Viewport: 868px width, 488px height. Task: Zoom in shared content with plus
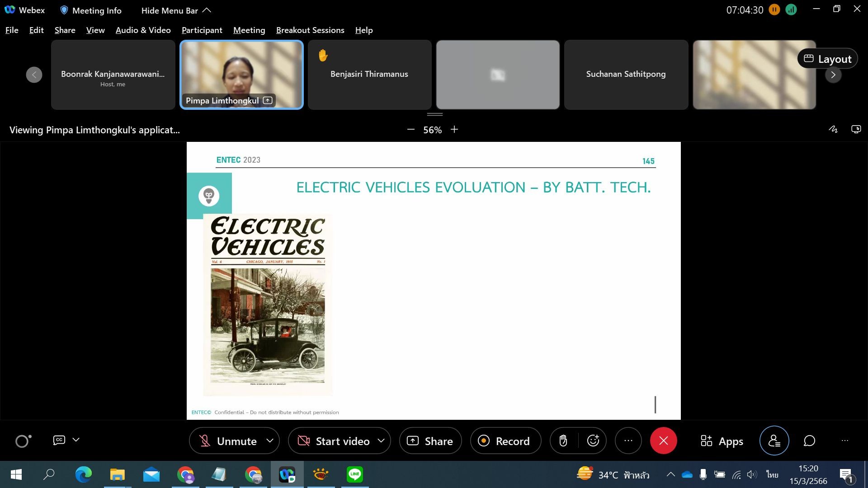click(454, 130)
